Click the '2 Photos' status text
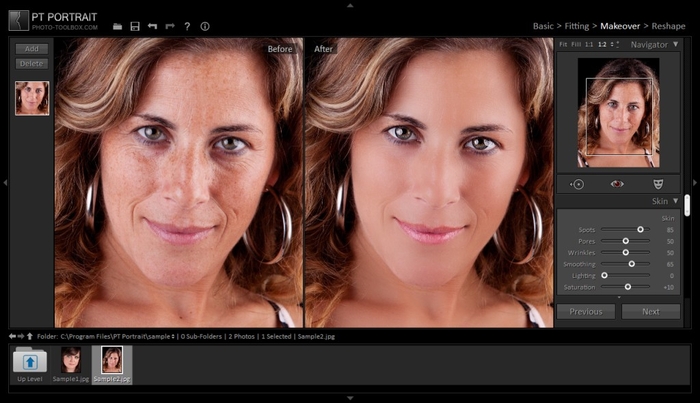 pyautogui.click(x=241, y=337)
